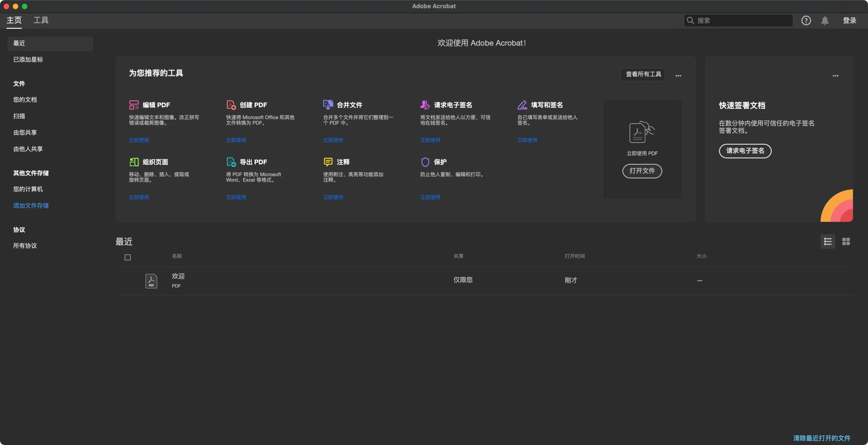Click the 清除最近打开的文件 link
868x445 pixels.
tap(822, 438)
